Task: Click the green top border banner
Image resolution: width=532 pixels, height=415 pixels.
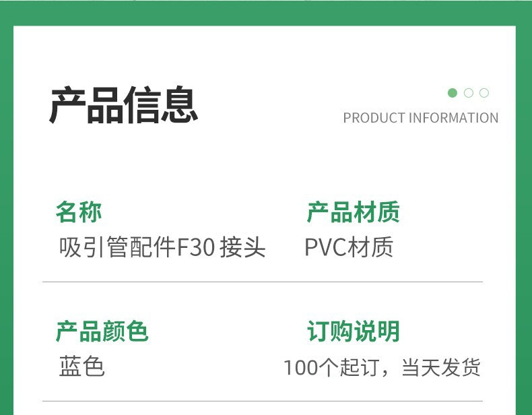Action: tap(266, 13)
